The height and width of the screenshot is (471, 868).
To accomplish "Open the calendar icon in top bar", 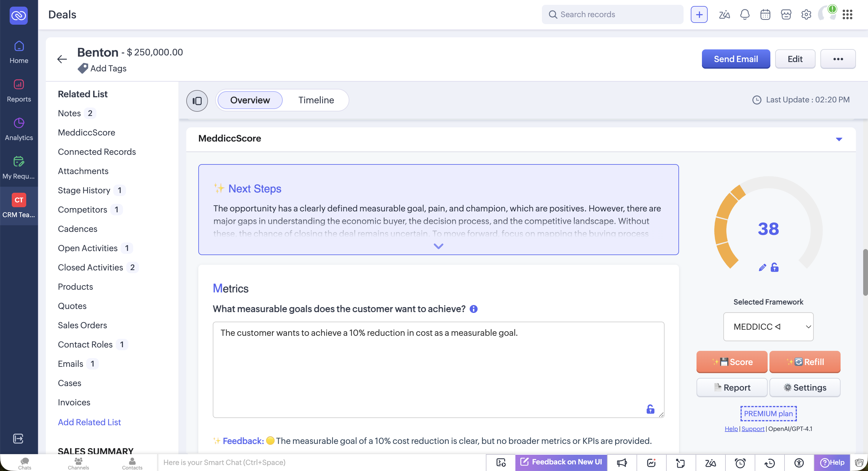I will click(765, 14).
